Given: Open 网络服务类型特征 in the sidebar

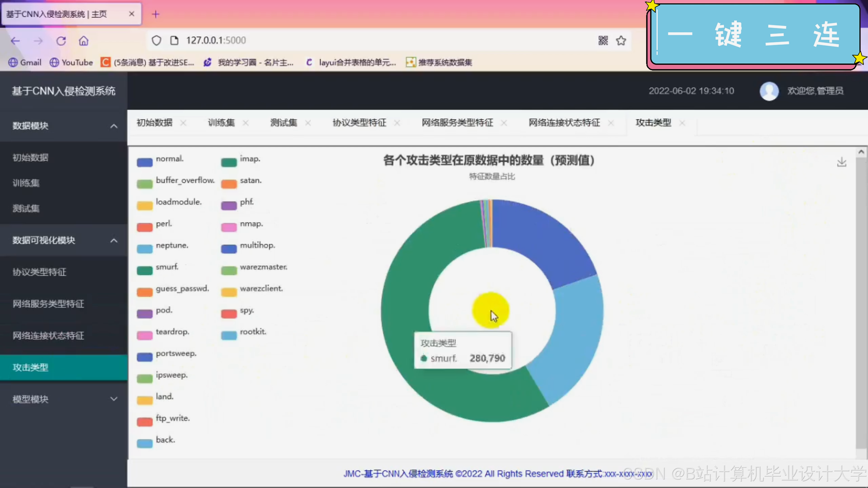Looking at the screenshot, I should [x=48, y=304].
